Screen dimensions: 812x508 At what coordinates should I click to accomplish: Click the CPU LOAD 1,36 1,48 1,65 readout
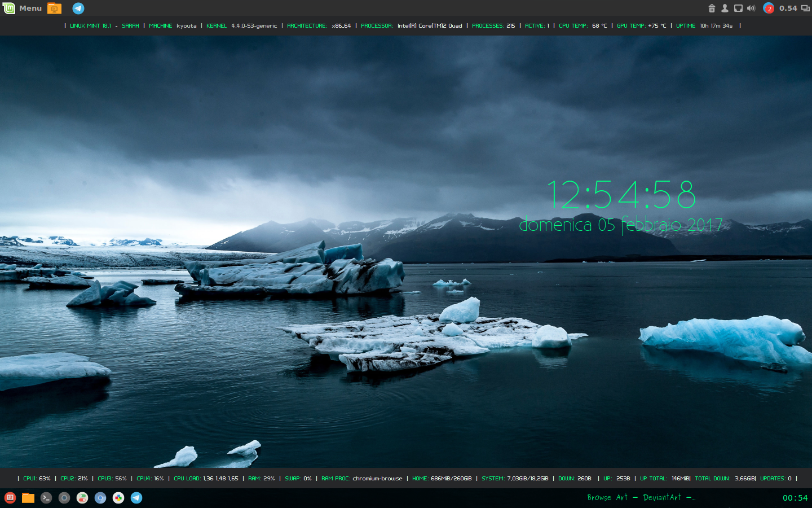tap(206, 479)
